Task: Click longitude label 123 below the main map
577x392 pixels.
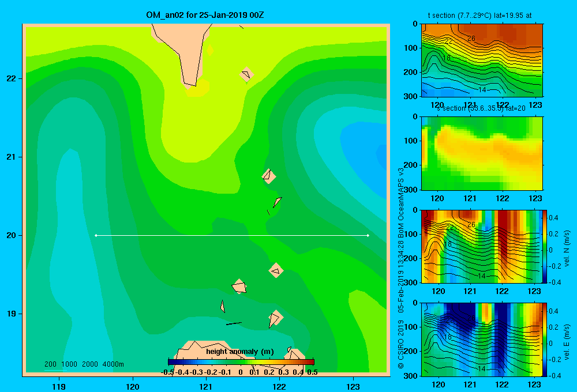Action: tap(353, 386)
